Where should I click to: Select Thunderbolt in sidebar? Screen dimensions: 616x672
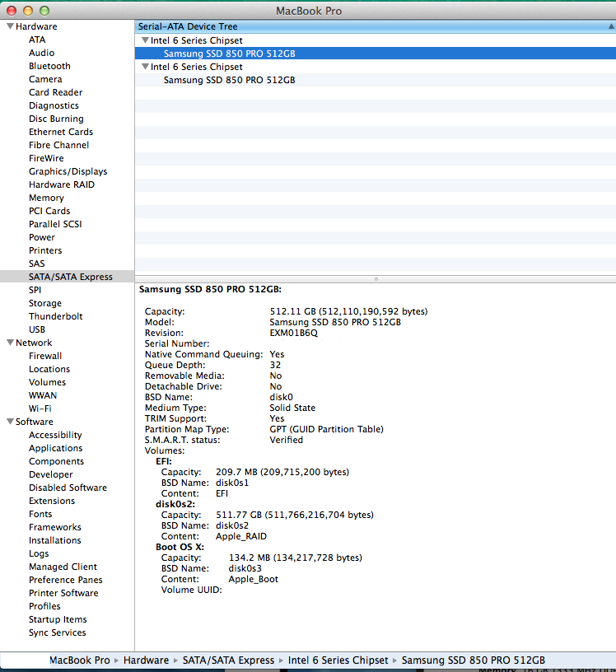pos(55,316)
